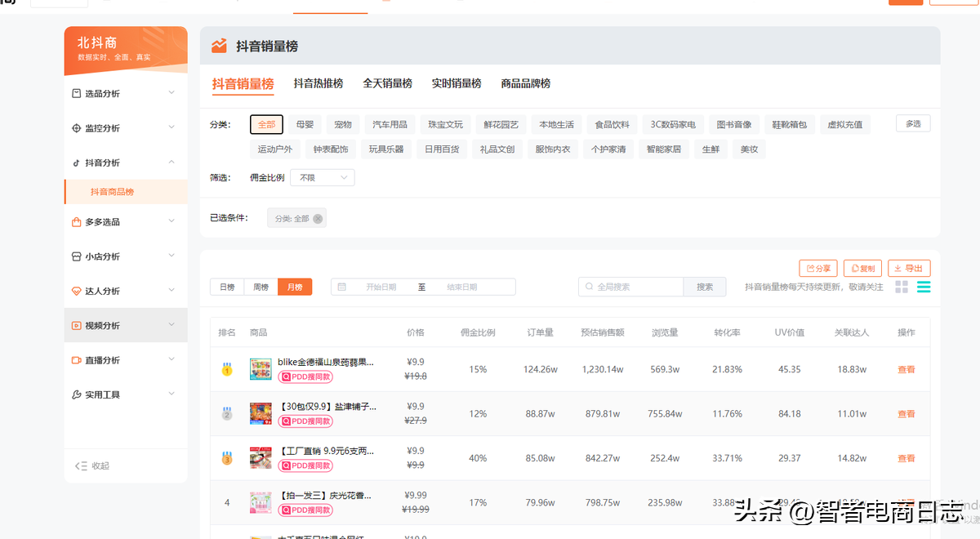Click the 导出 button

909,268
